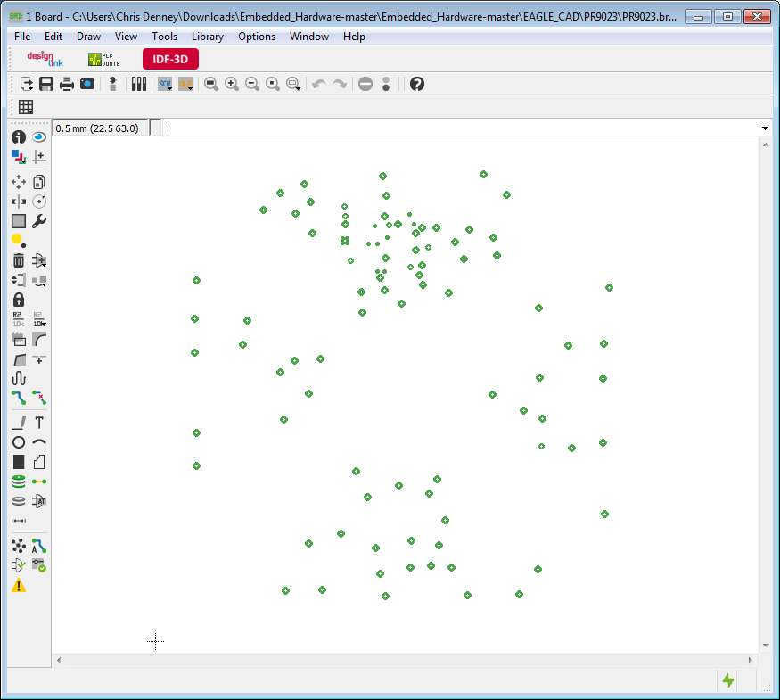The image size is (780, 700).
Task: Toggle the Lock tool
Action: tap(19, 300)
